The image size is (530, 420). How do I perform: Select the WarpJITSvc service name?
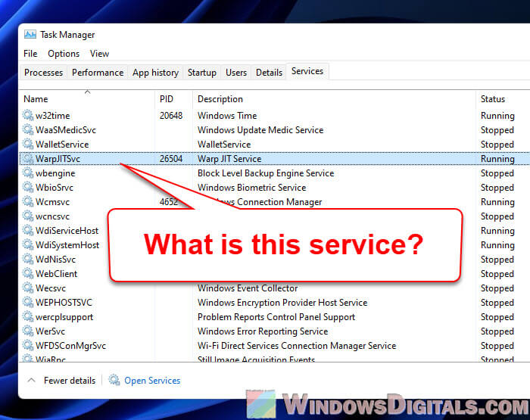pyautogui.click(x=58, y=159)
